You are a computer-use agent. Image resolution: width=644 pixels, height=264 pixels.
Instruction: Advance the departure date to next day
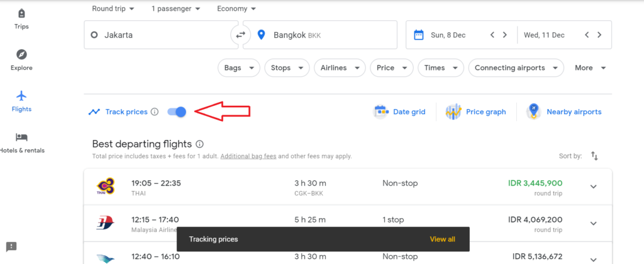(504, 35)
